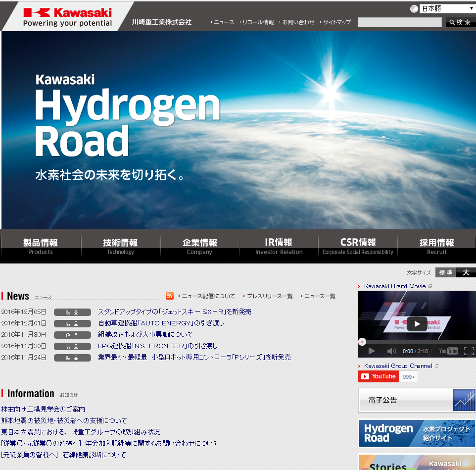Screen dimensions: 476x470
Task: Select the CSR情報 navigation tab
Action: [358, 247]
